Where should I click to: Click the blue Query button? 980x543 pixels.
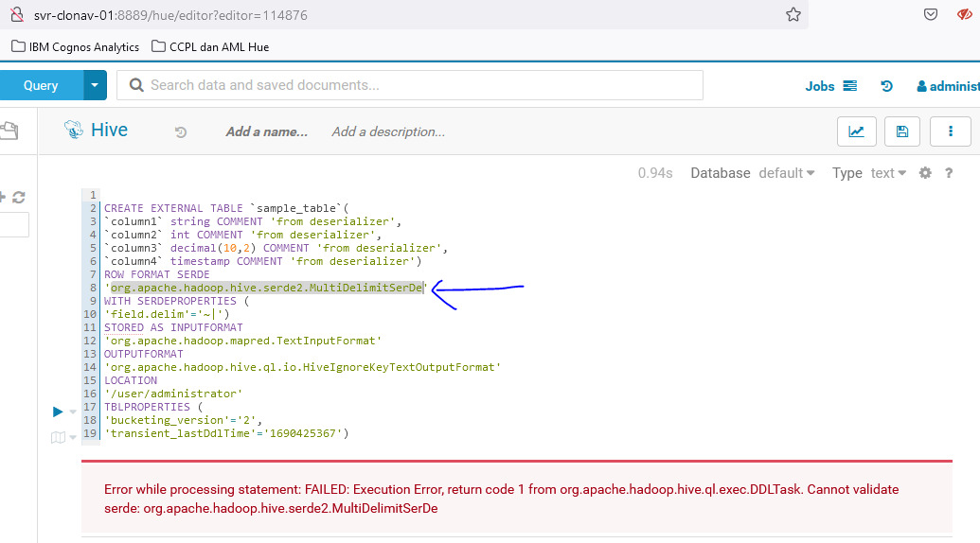(x=41, y=85)
